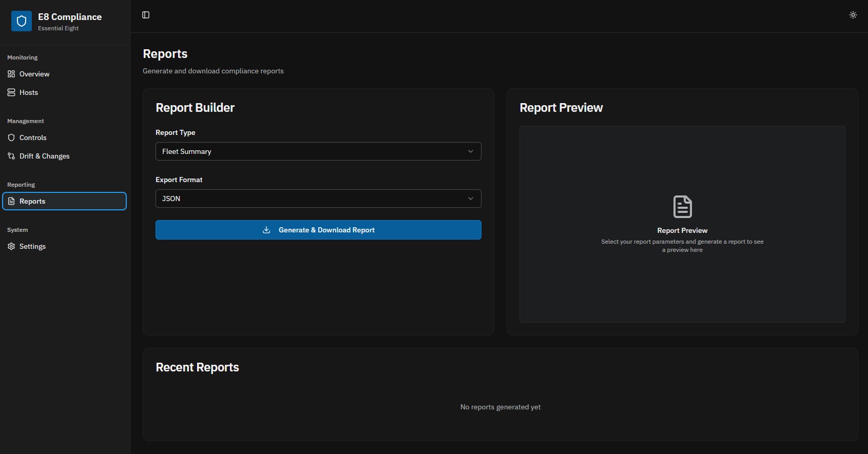This screenshot has width=868, height=454.
Task: Go to the Hosts page
Action: click(x=64, y=92)
